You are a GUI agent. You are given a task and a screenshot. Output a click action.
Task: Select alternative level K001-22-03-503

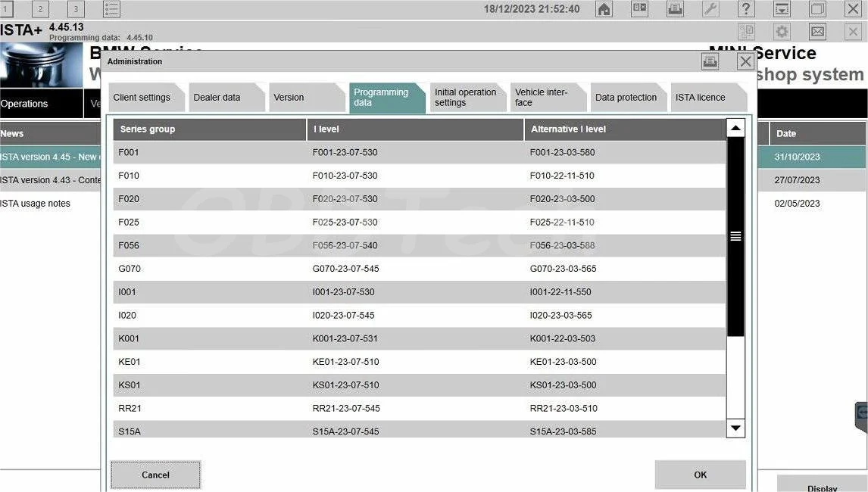coord(563,338)
